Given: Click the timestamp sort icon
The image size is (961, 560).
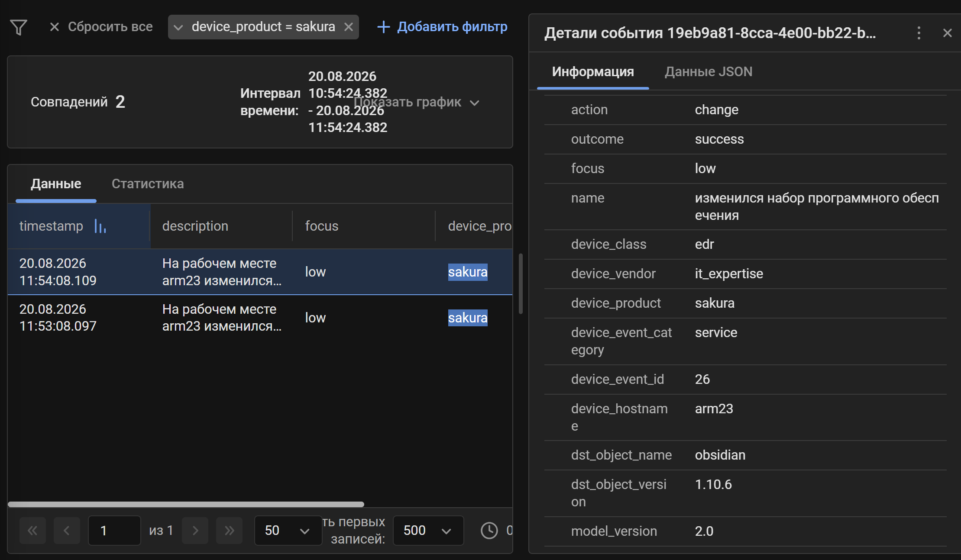Looking at the screenshot, I should click(x=100, y=226).
